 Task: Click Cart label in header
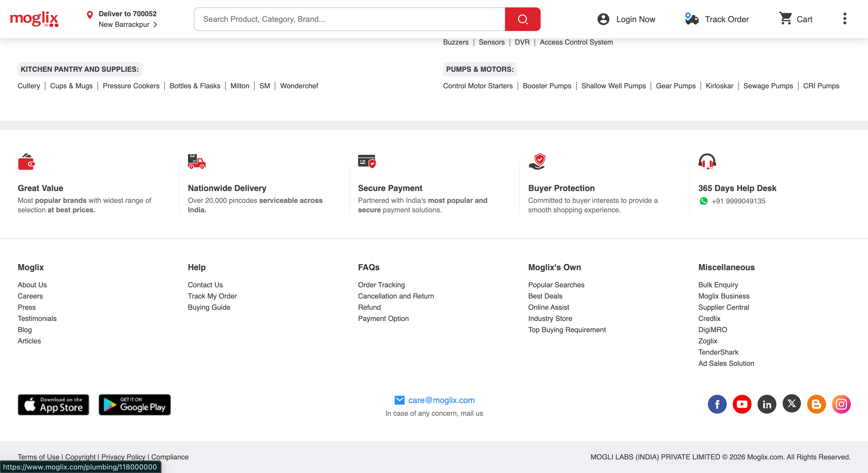point(804,19)
